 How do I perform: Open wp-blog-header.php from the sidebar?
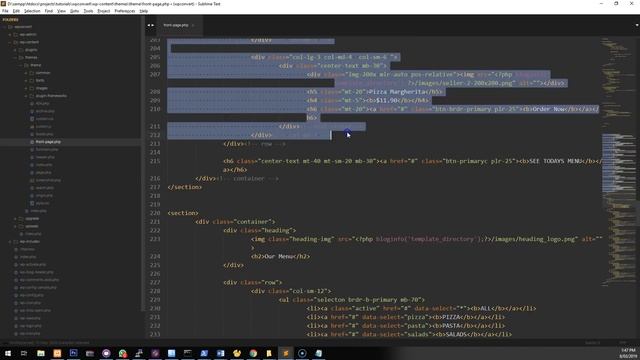click(x=36, y=272)
